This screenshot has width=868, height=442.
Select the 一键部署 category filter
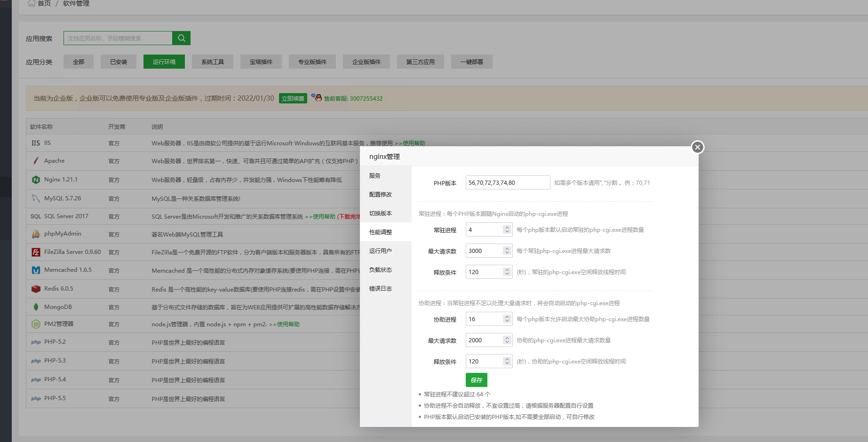[472, 62]
